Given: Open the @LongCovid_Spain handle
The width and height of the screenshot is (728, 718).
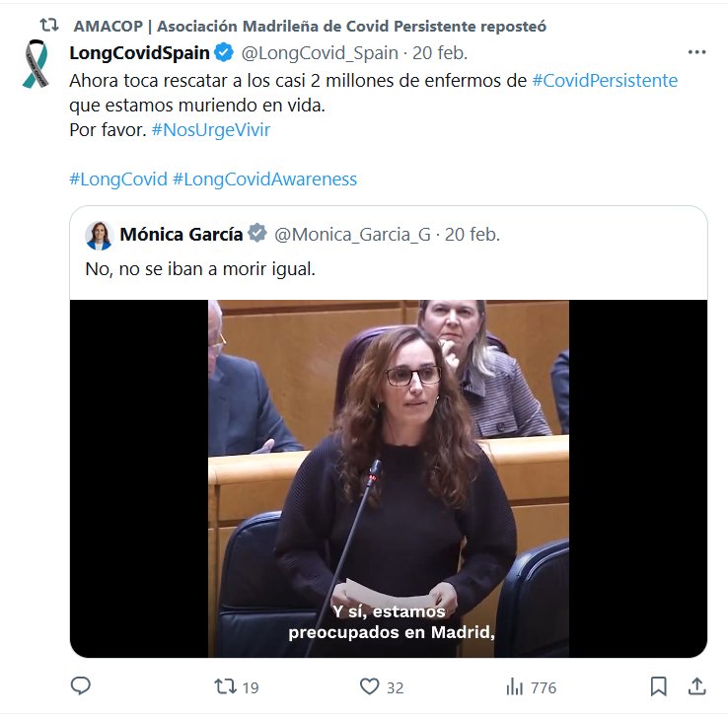Looking at the screenshot, I should click(x=320, y=53).
